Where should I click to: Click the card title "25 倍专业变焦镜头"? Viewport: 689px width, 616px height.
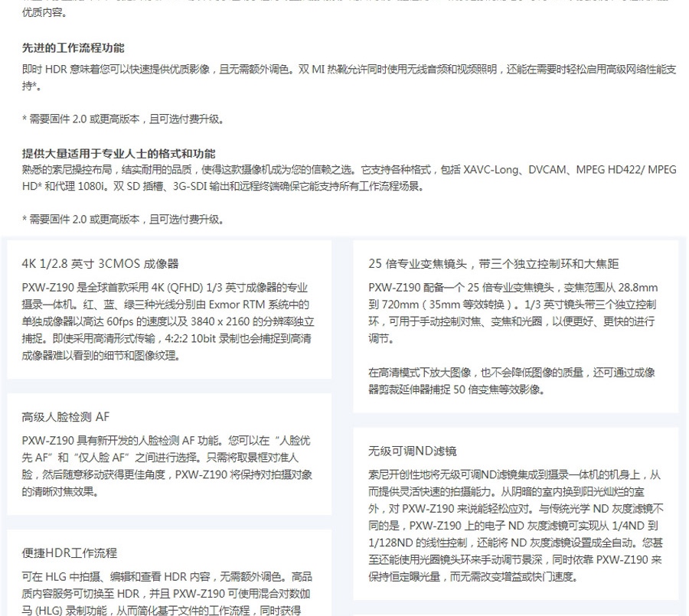click(494, 264)
